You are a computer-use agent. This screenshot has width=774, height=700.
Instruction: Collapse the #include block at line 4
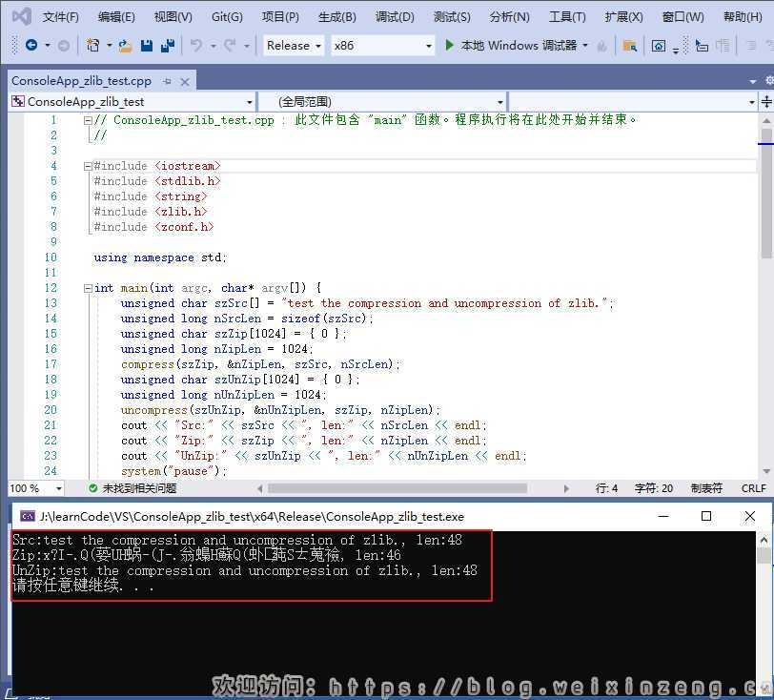coord(88,166)
